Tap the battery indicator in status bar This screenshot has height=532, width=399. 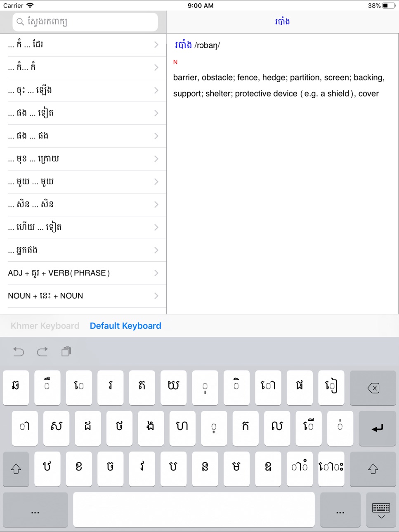pos(388,5)
